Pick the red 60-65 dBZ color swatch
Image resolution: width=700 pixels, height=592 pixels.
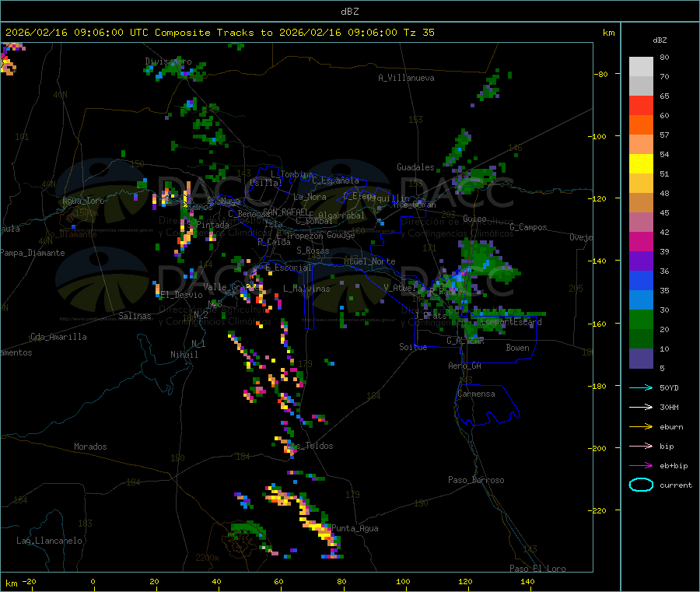point(641,105)
